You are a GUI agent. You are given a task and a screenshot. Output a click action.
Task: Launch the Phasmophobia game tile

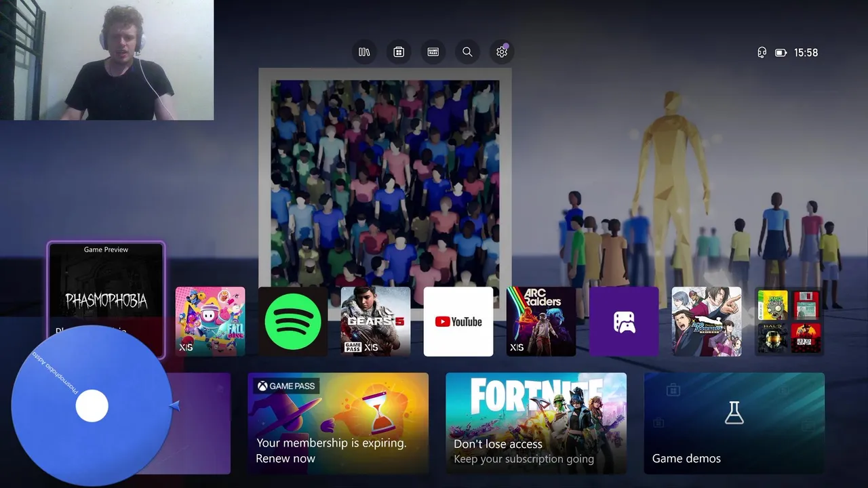106,300
